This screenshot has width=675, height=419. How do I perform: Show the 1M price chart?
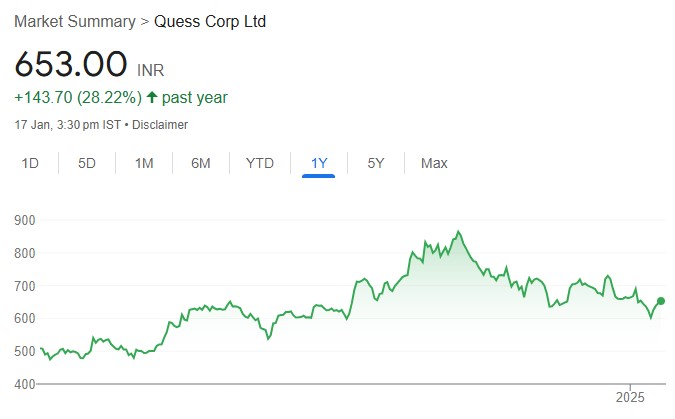(x=144, y=163)
